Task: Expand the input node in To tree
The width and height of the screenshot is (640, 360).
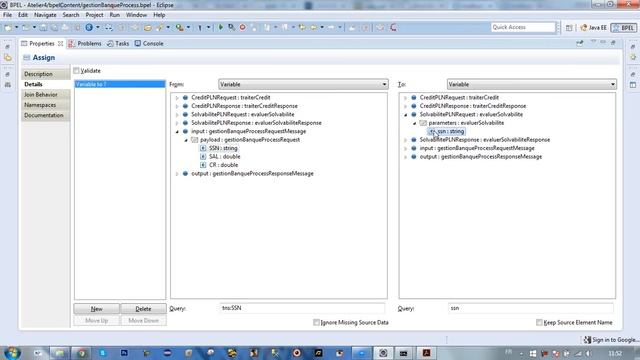Action: tap(406, 149)
